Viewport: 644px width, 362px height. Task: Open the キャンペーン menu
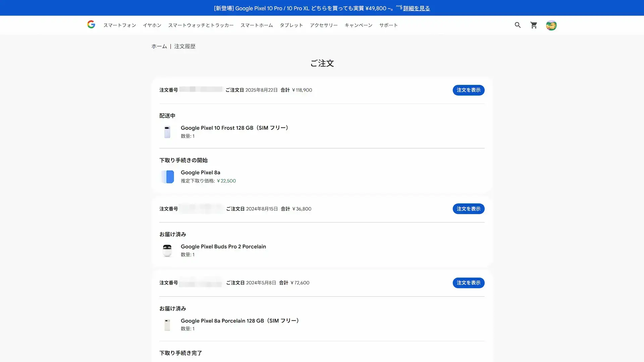click(x=359, y=25)
